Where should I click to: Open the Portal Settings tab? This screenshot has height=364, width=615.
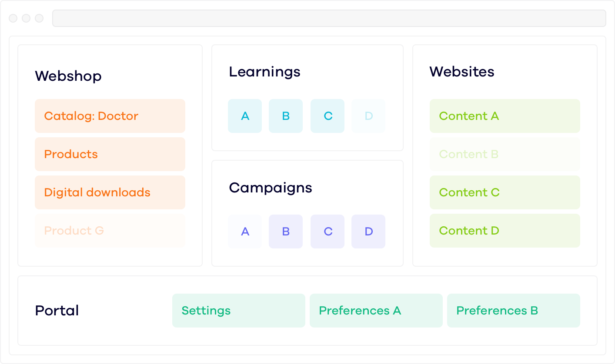pos(238,311)
